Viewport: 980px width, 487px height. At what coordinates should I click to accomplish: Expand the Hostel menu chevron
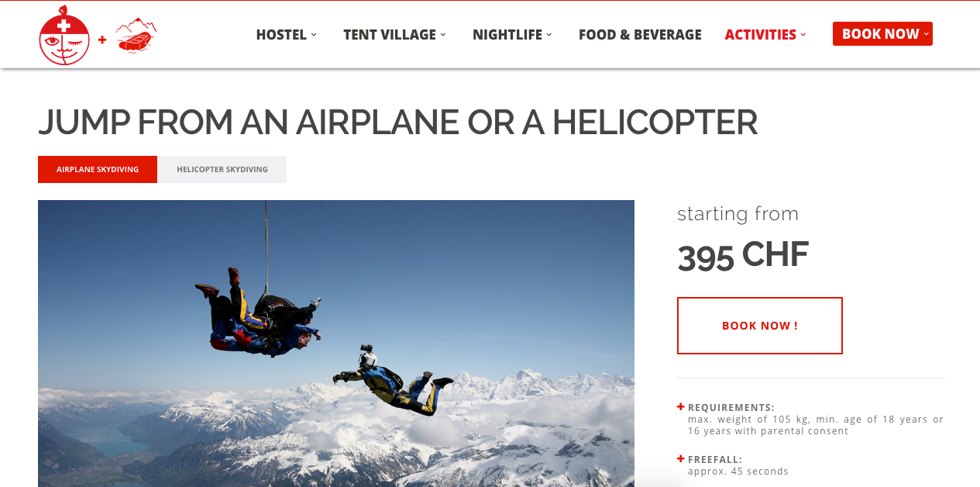pos(314,34)
